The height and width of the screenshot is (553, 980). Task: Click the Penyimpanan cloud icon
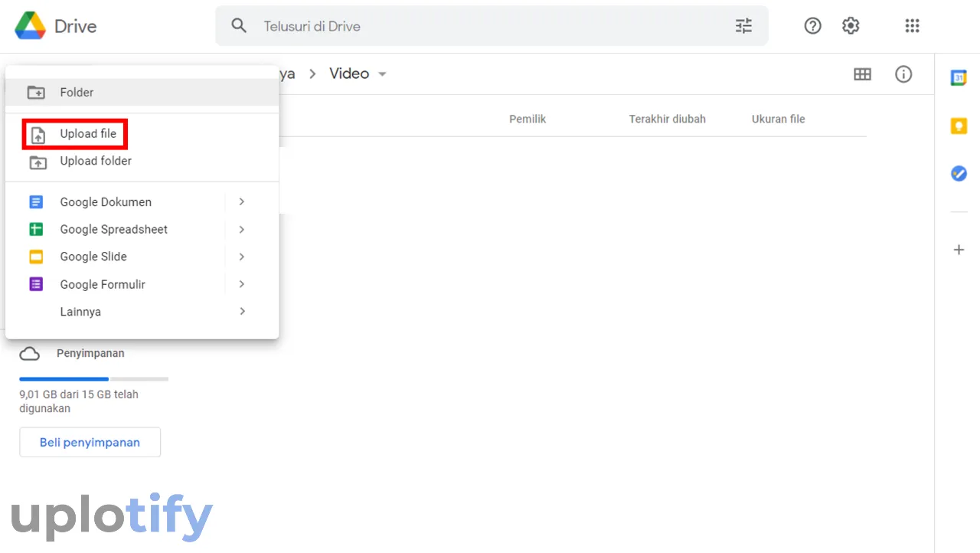pos(30,354)
